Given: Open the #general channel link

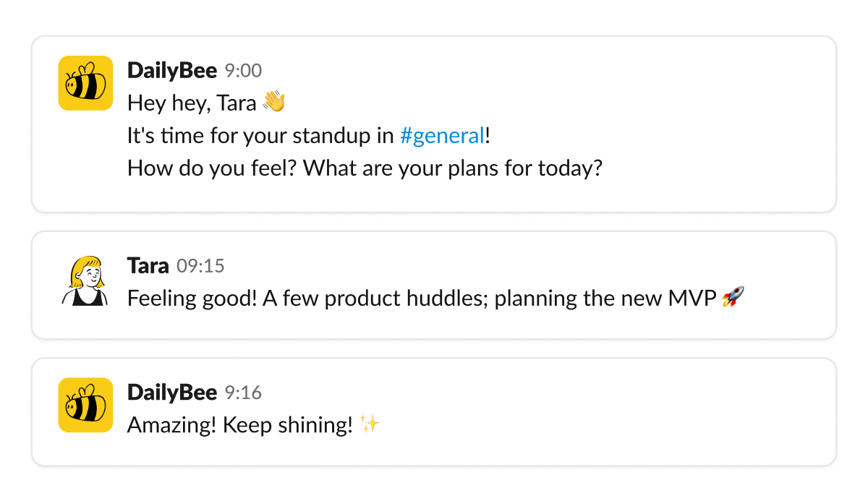Looking at the screenshot, I should [441, 135].
